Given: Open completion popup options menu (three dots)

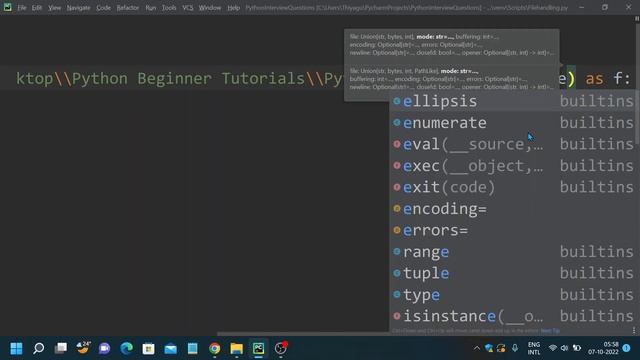Looking at the screenshot, I should coord(633,331).
